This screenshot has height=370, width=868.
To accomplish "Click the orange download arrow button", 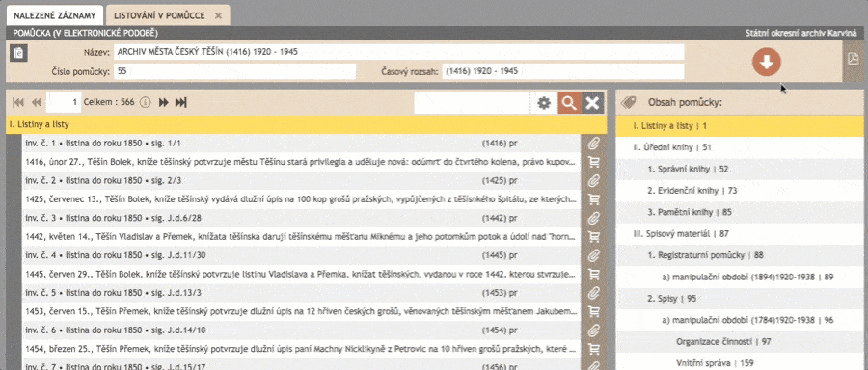I will pyautogui.click(x=766, y=63).
